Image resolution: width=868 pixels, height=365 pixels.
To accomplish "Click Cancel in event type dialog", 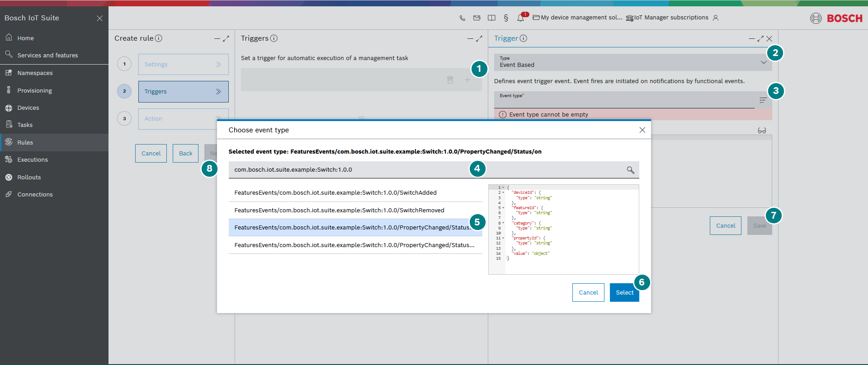I will [588, 293].
